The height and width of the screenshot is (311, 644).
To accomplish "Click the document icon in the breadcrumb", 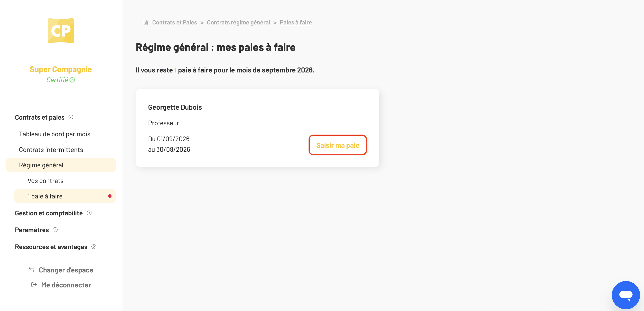I will coord(145,22).
